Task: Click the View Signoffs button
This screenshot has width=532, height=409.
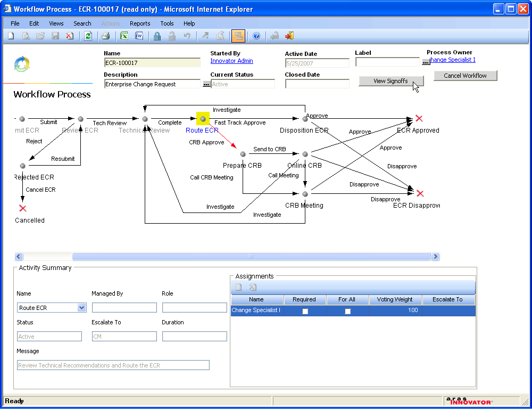Action: (390, 81)
